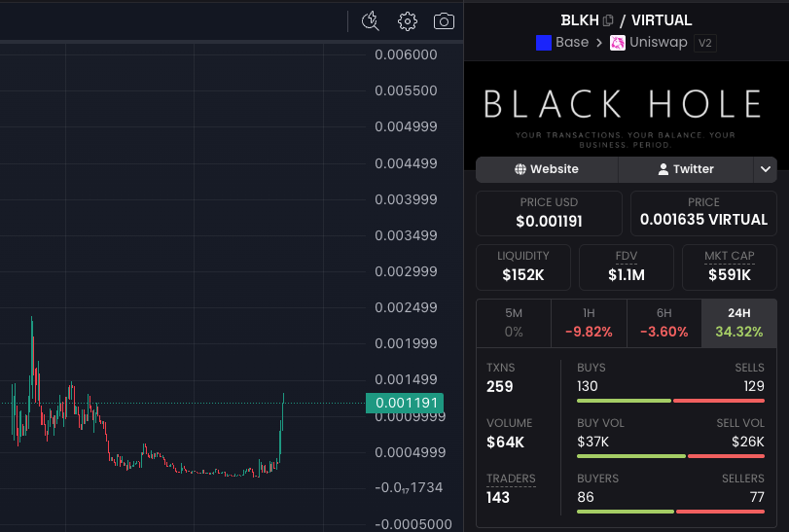The height and width of the screenshot is (532, 789).
Task: Click the buyers versus sellers ratio bar
Action: click(670, 512)
